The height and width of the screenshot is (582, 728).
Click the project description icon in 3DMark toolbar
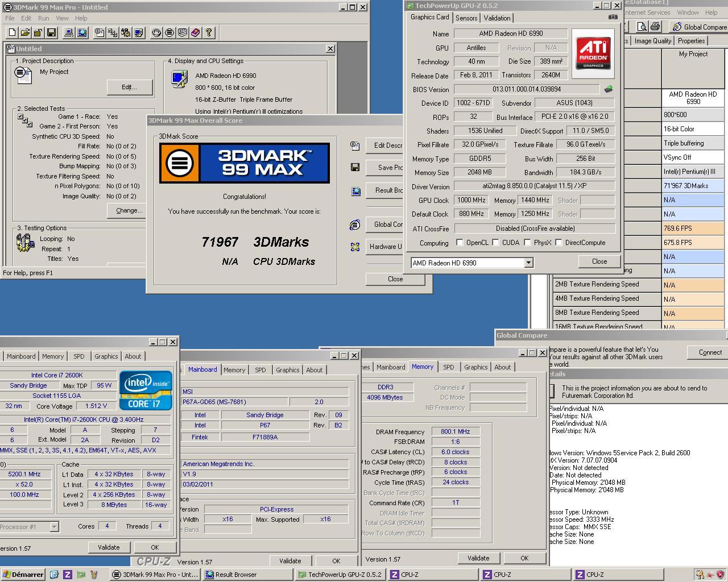[x=100, y=32]
